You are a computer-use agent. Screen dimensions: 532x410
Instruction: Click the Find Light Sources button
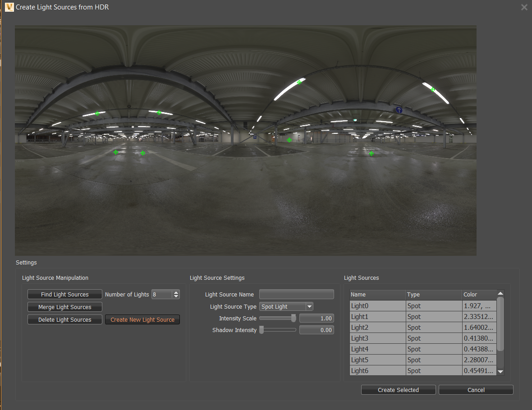[64, 294]
